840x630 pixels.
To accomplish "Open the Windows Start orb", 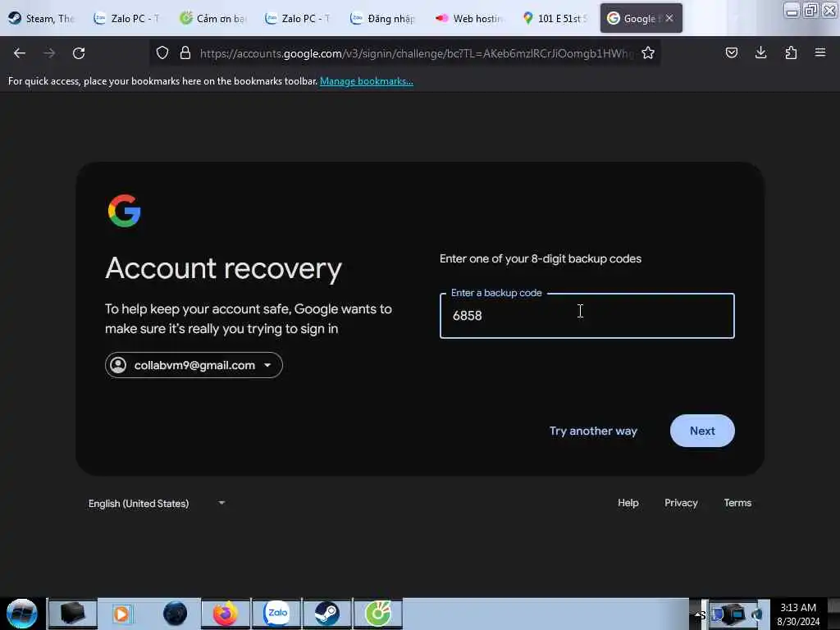I will point(22,614).
